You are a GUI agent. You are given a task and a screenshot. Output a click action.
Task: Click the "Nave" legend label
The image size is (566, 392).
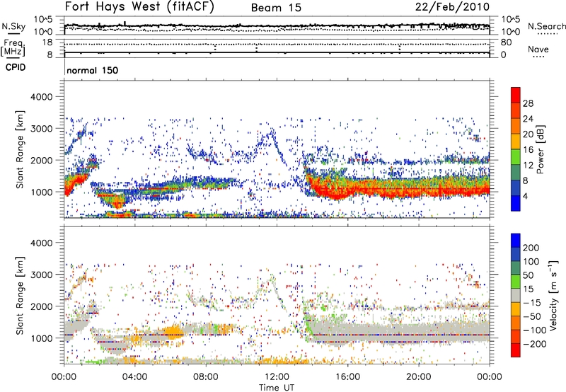point(538,49)
